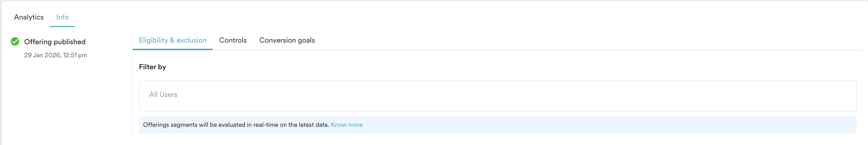Click the underline beneath the Info tab
The image size is (868, 145).
[x=62, y=26]
